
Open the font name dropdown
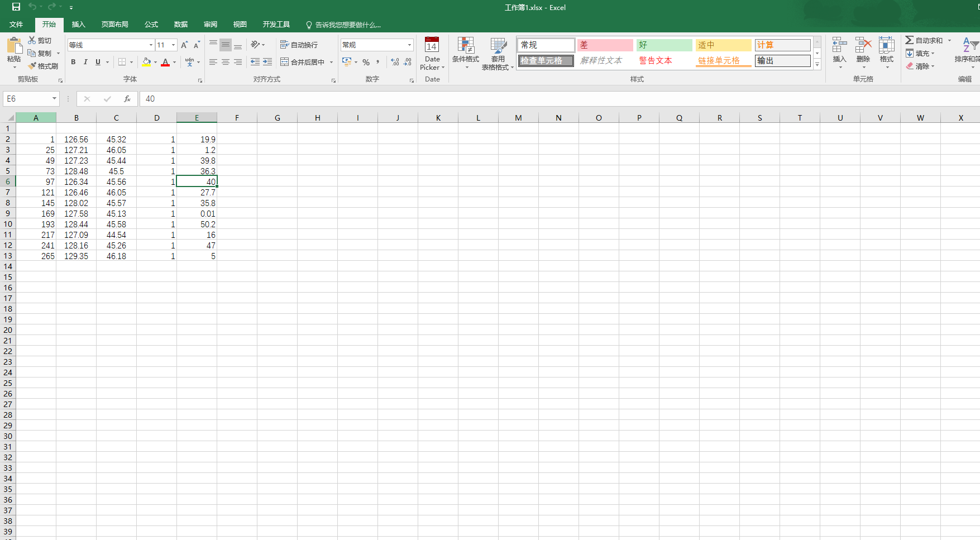point(151,45)
